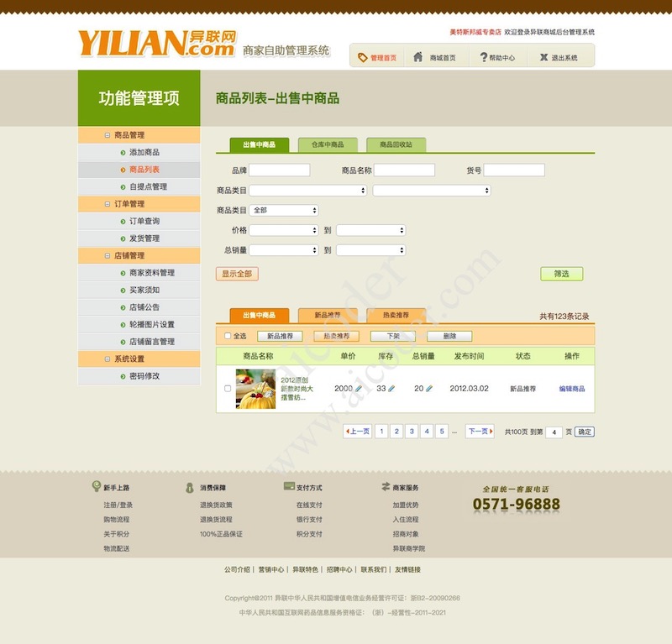Open 编辑商品 link in the operations column
The width and height of the screenshot is (672, 644).
tap(572, 388)
